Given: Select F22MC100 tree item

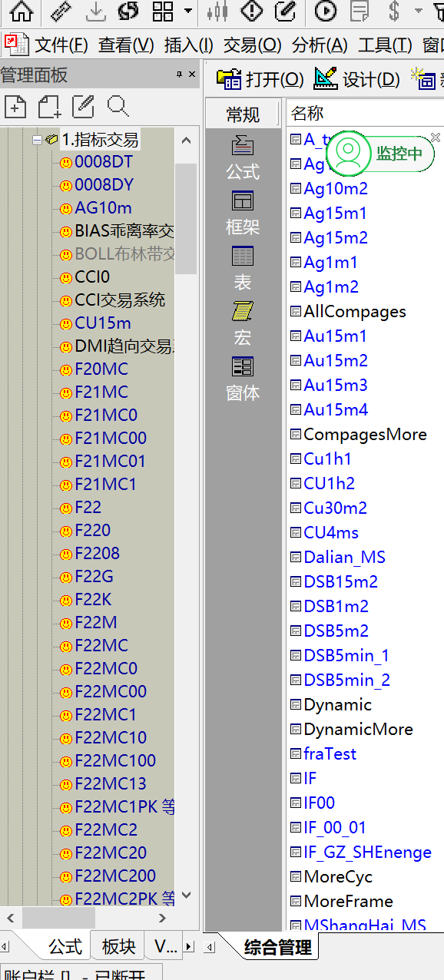Looking at the screenshot, I should 115,761.
